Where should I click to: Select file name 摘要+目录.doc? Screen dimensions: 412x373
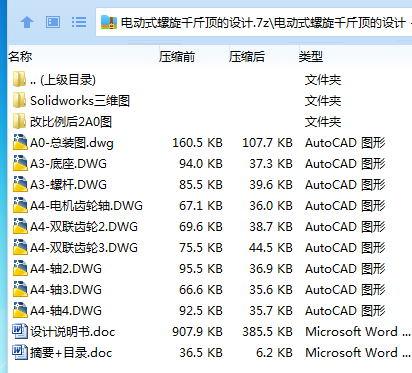(71, 353)
